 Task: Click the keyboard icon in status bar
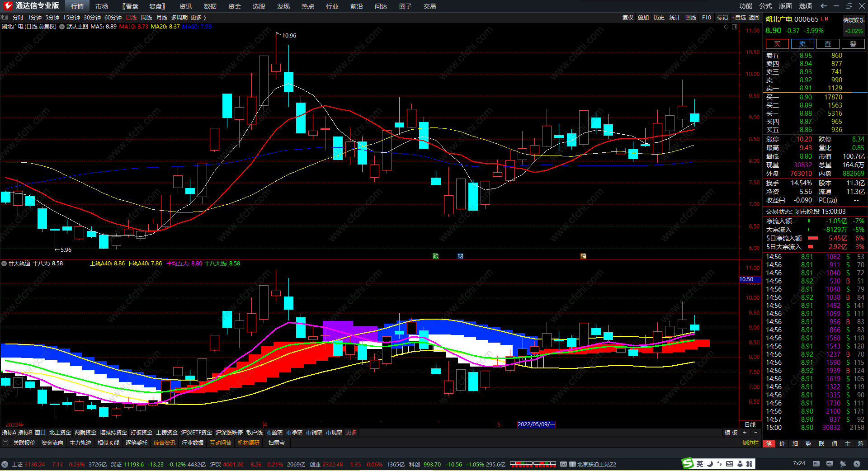(816, 464)
